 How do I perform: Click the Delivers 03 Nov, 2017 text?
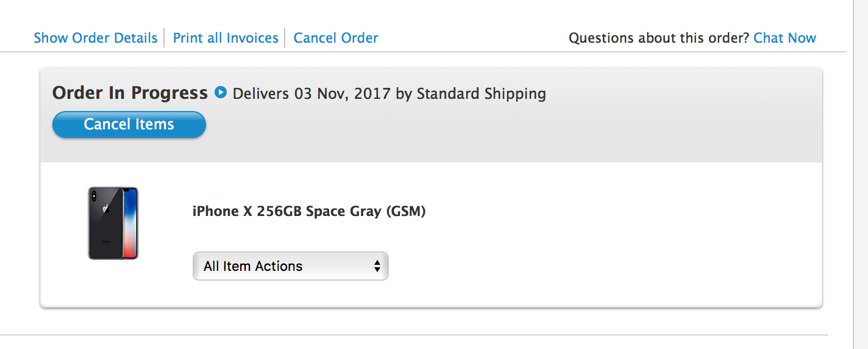coord(311,94)
